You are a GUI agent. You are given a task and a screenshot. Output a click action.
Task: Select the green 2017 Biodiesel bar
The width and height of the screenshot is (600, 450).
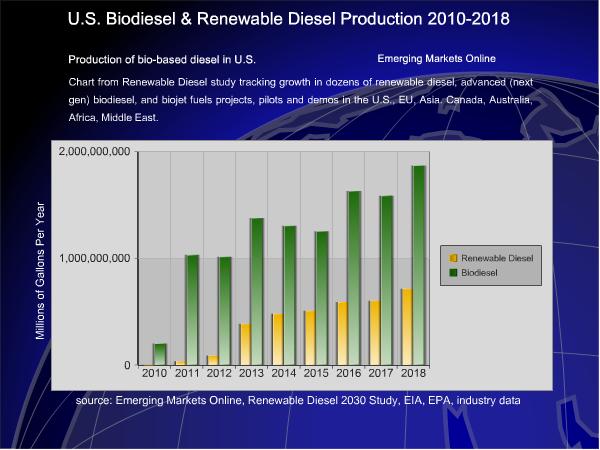coord(386,280)
